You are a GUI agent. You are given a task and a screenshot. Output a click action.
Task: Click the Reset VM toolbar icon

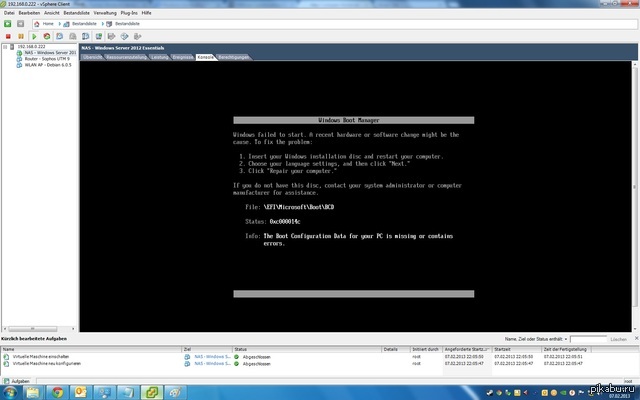[x=47, y=36]
